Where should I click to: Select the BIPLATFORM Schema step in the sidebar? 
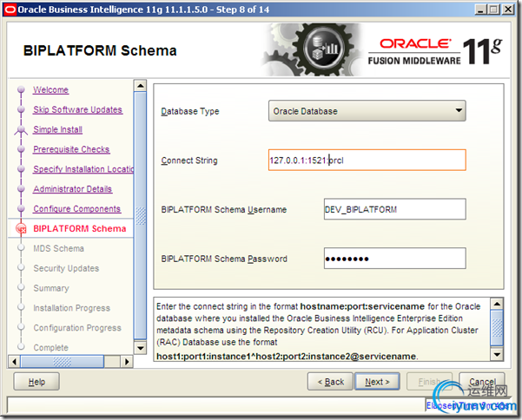pyautogui.click(x=80, y=228)
